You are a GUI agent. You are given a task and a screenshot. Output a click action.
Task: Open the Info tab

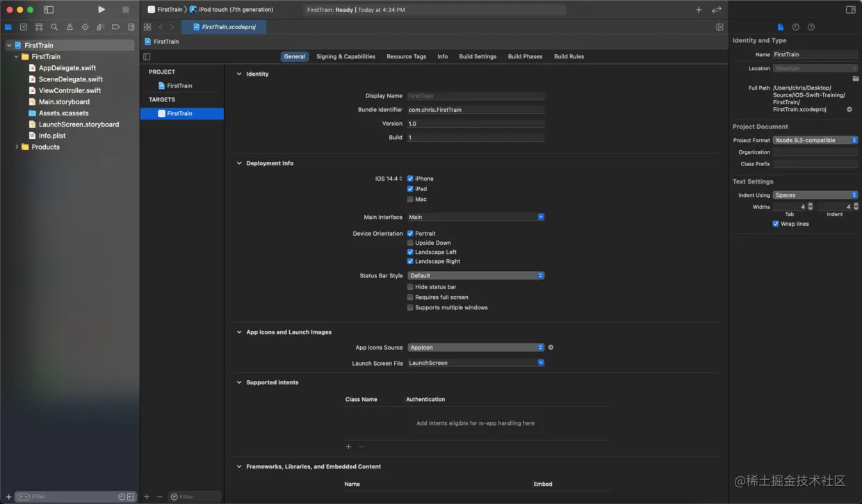(x=442, y=56)
